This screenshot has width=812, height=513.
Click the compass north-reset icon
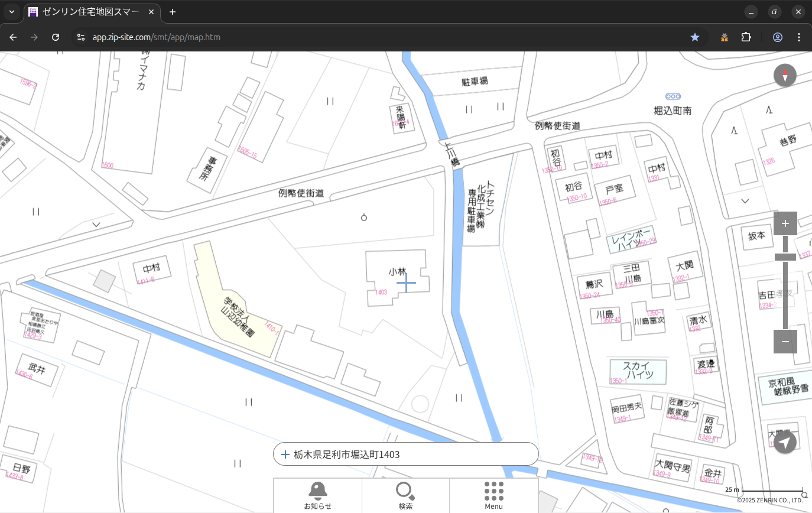[785, 76]
